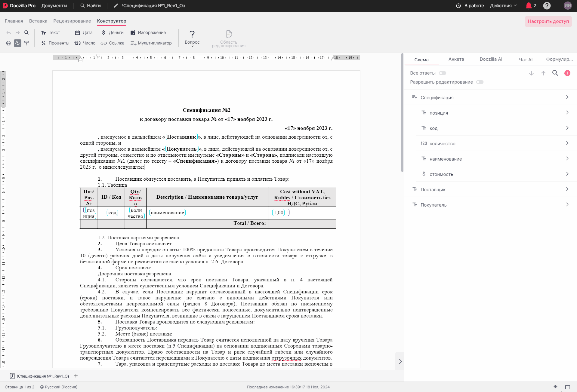Screen dimensions: 577x392
Task: Click the red plus icon in Схема panel
Action: tap(567, 73)
